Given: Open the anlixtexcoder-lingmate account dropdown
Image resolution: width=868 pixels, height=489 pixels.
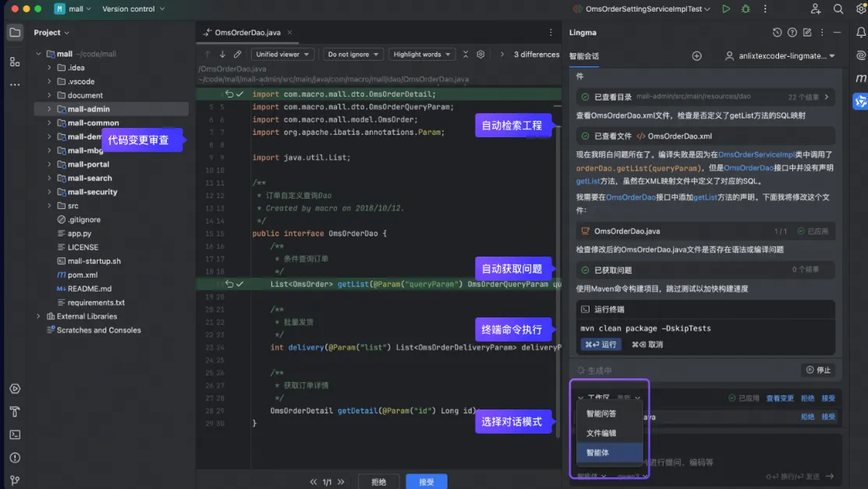Looking at the screenshot, I should pos(780,56).
